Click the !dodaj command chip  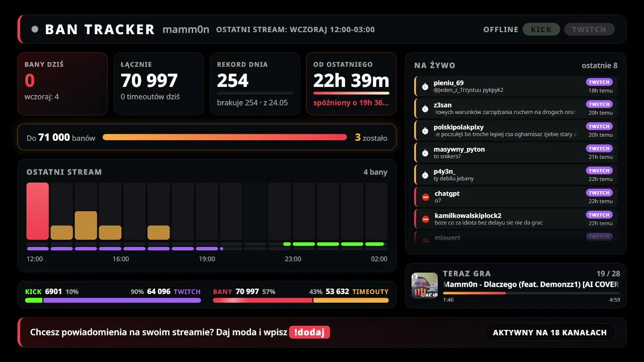pyautogui.click(x=309, y=332)
